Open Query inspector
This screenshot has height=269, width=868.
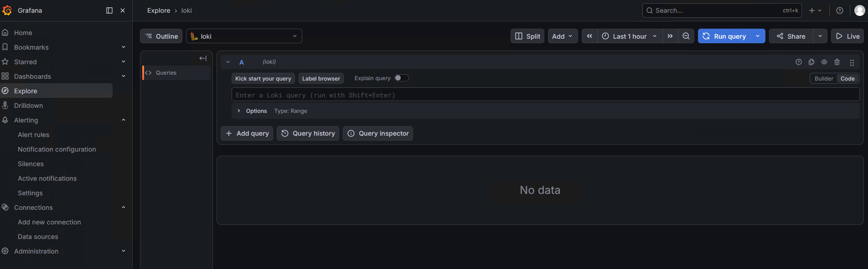click(378, 133)
